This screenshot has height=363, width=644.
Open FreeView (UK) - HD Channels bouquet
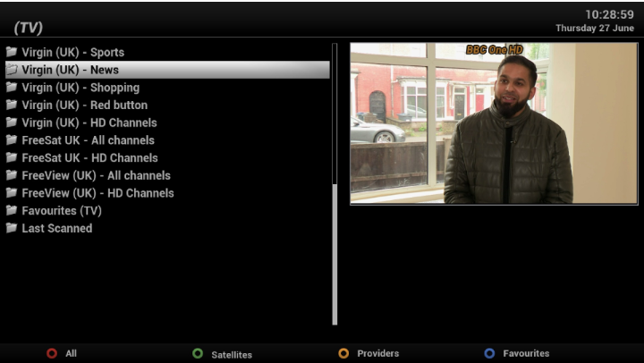coord(167,193)
